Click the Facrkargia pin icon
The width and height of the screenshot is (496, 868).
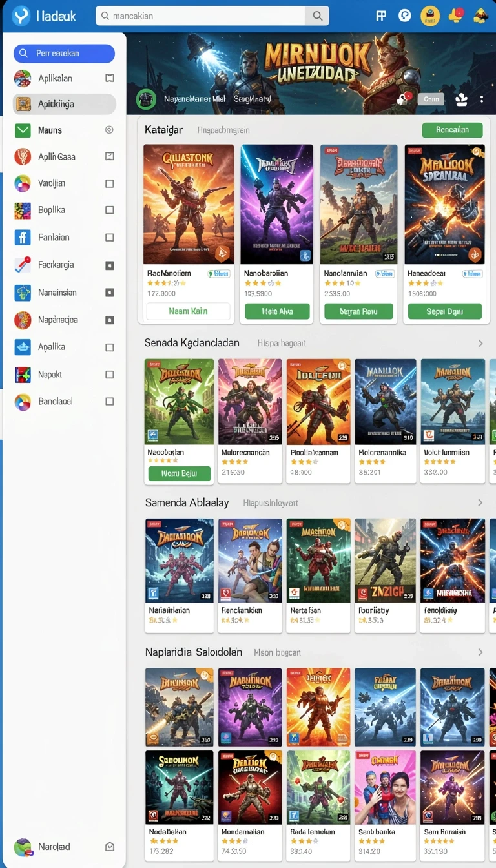coord(23,265)
